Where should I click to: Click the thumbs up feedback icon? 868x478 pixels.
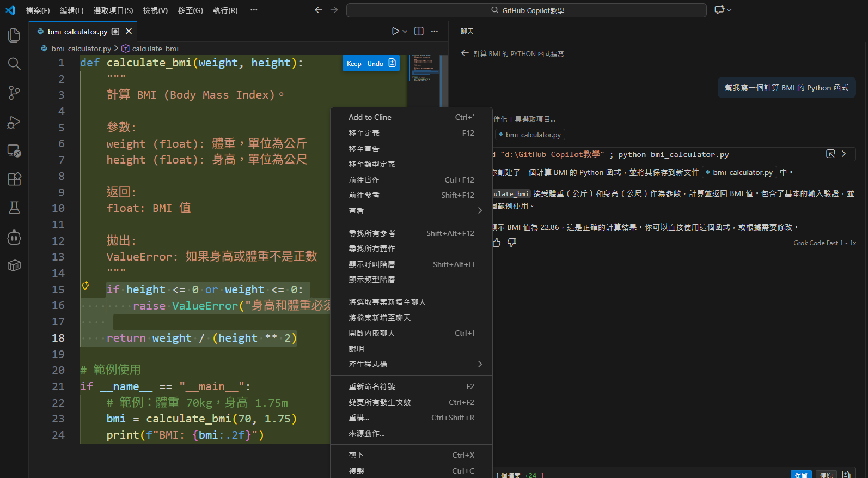[497, 243]
